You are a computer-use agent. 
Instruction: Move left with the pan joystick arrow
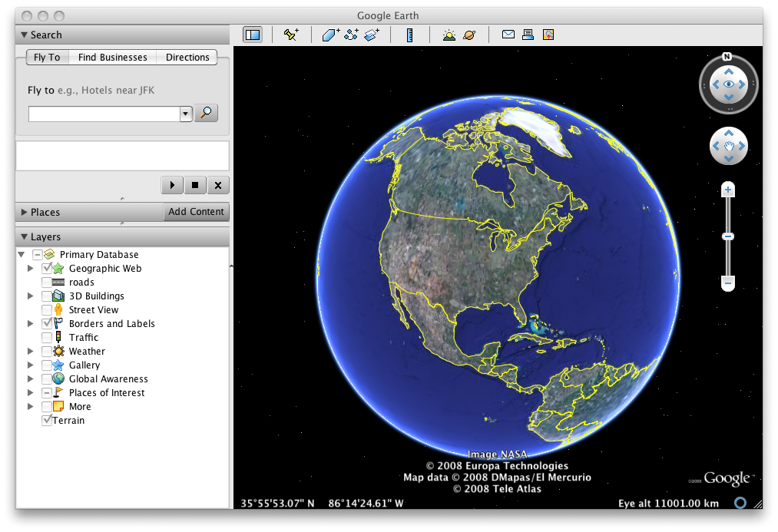pos(716,146)
